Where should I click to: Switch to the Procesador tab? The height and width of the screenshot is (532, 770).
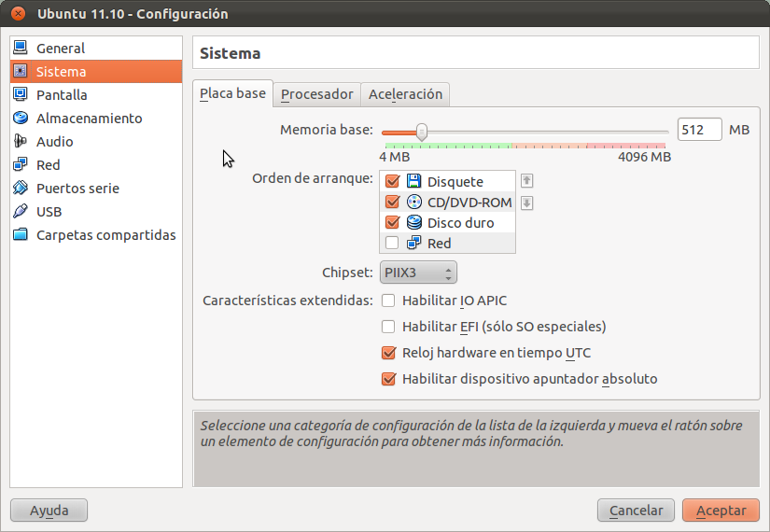316,94
